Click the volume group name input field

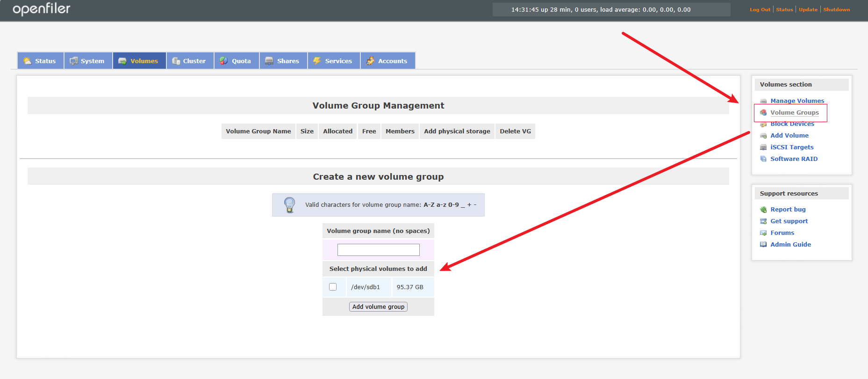[x=379, y=250]
